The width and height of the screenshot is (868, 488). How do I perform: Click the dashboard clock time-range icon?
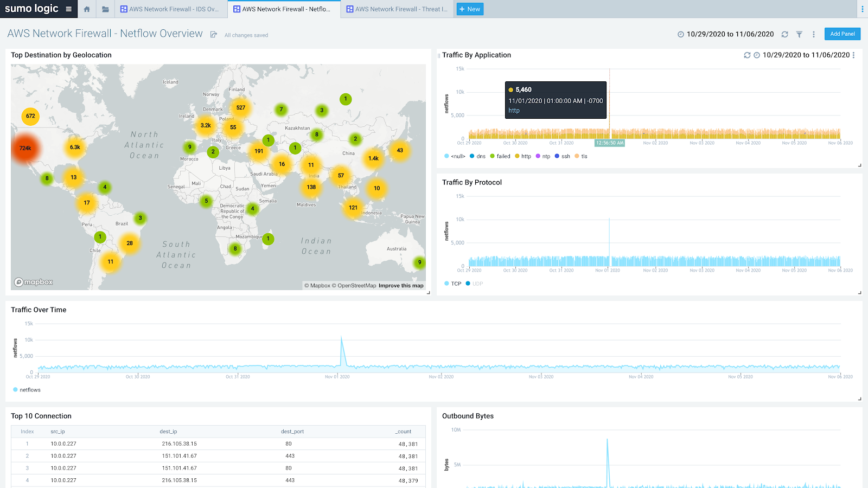(x=681, y=34)
